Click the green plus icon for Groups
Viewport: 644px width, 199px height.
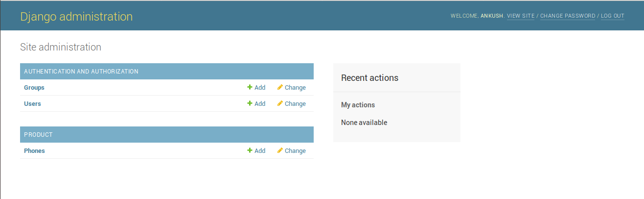(x=250, y=87)
